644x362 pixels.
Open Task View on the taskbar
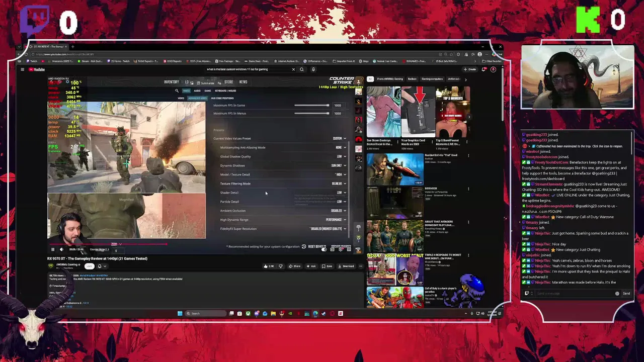[231, 313]
